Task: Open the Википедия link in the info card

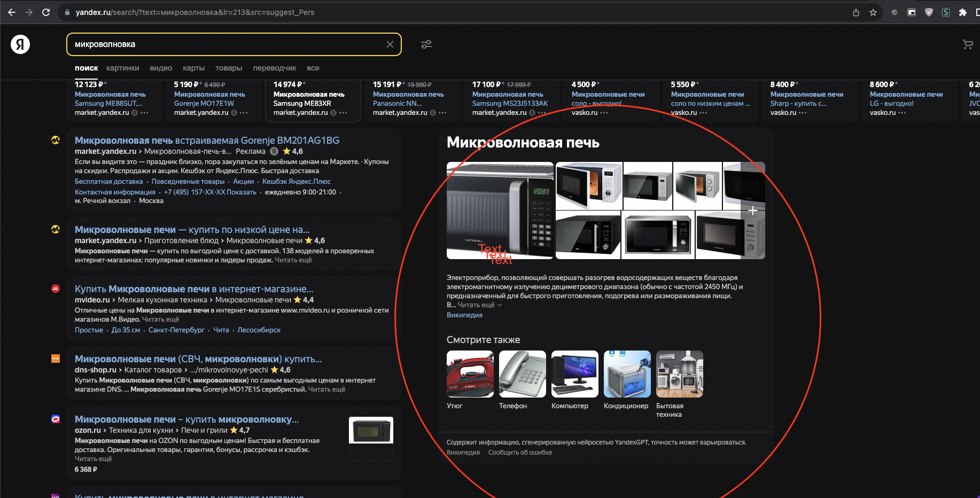Action: tap(464, 315)
